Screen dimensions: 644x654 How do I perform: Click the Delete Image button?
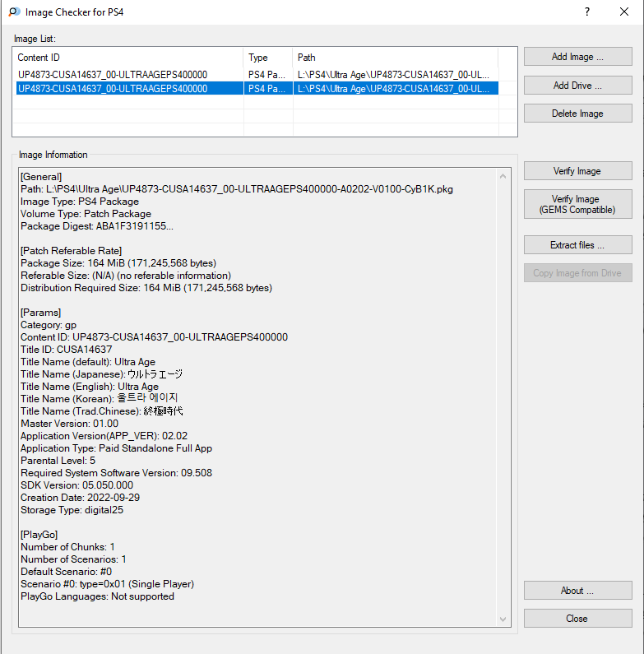click(x=577, y=114)
